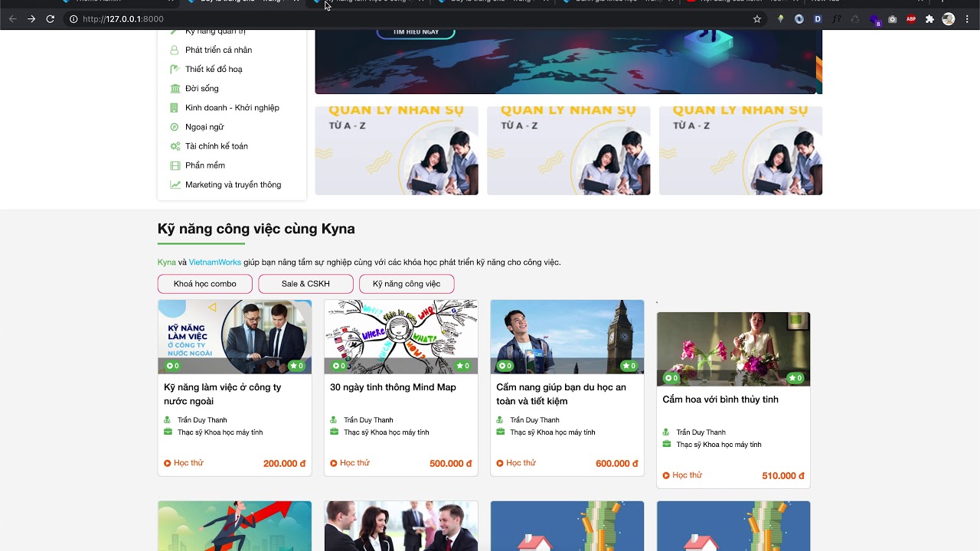Screen dimensions: 980x551
Task: Click the Phần mềm film-strip icon
Action: click(175, 165)
